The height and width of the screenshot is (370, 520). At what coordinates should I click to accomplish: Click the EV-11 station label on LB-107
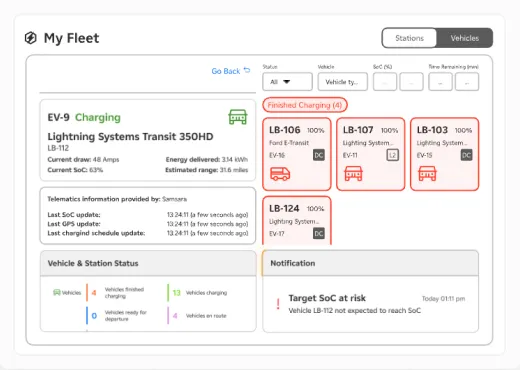click(350, 155)
